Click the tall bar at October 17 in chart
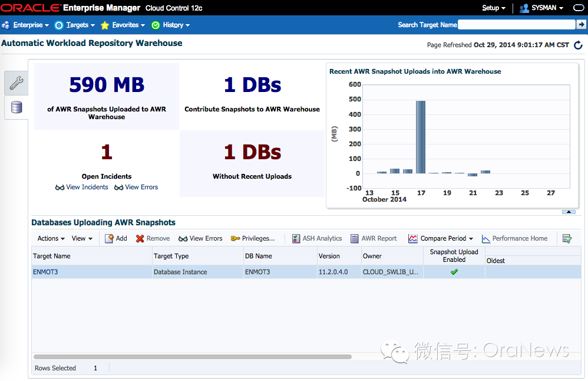 (x=420, y=137)
